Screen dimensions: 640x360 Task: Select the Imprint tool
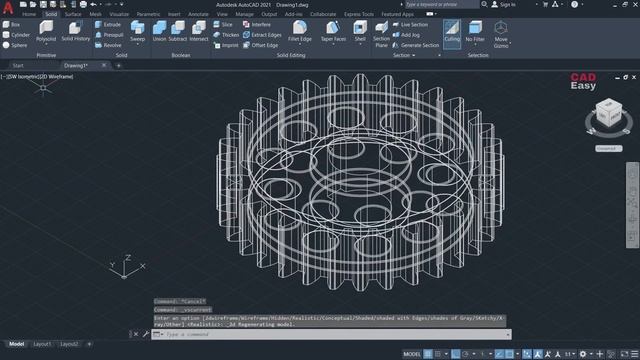click(226, 45)
